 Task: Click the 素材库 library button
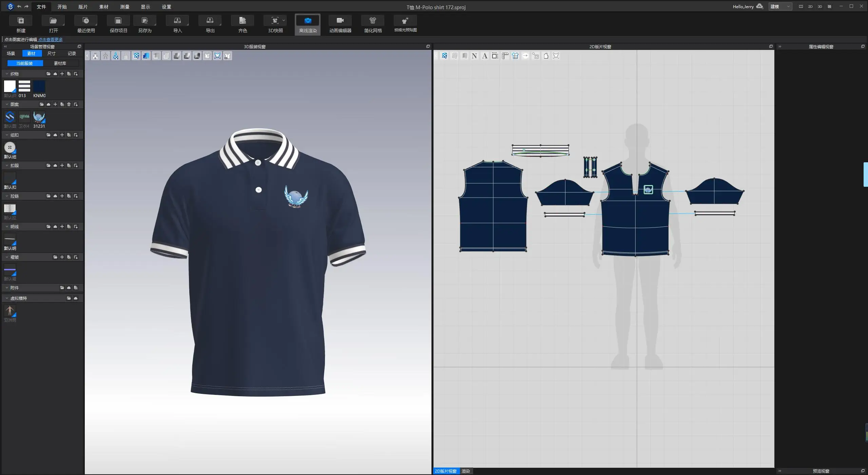pos(60,63)
